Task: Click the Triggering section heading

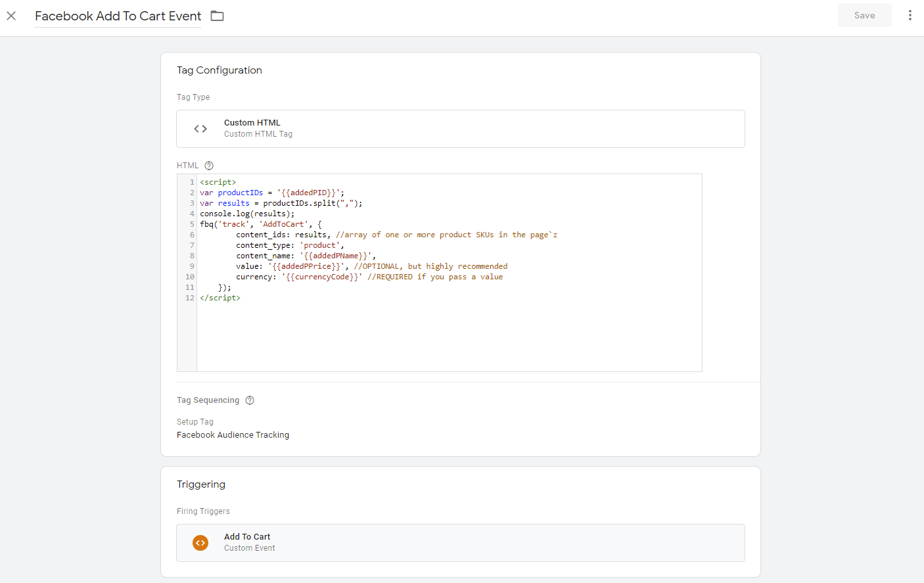Action: 201,484
